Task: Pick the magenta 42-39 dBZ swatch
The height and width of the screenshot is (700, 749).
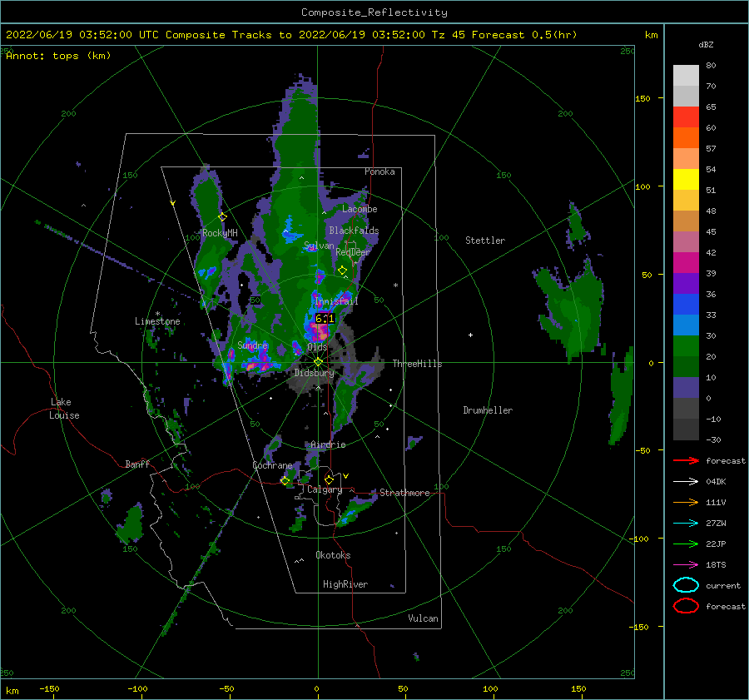Action: pyautogui.click(x=686, y=263)
